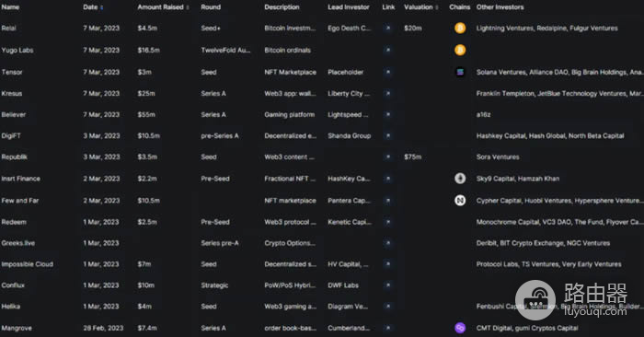The image size is (644, 337).
Task: Open the link icon in the Conflux row
Action: [387, 285]
